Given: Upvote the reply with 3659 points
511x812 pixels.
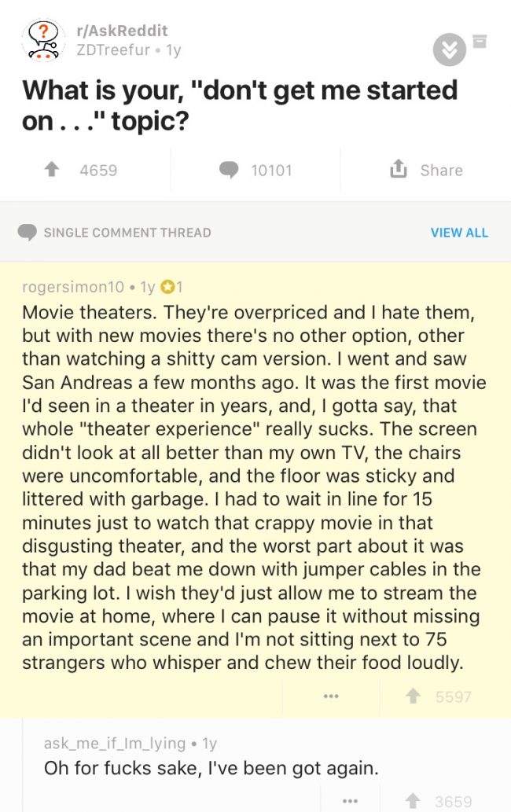Looking at the screenshot, I should coord(413,801).
